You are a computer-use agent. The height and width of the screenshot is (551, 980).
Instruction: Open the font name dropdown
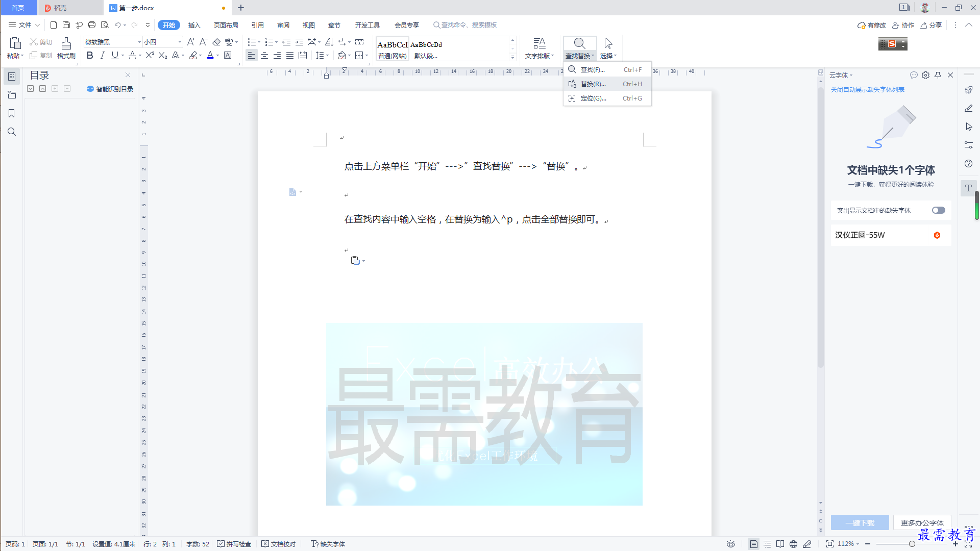(139, 42)
